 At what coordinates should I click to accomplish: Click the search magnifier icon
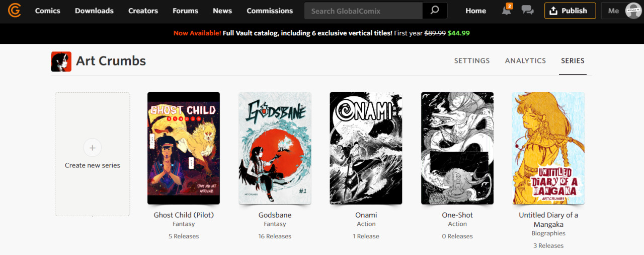coord(435,11)
